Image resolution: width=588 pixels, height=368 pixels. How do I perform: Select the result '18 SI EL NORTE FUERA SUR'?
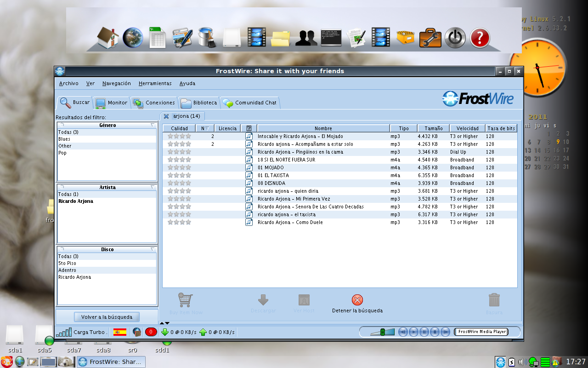[340, 160]
